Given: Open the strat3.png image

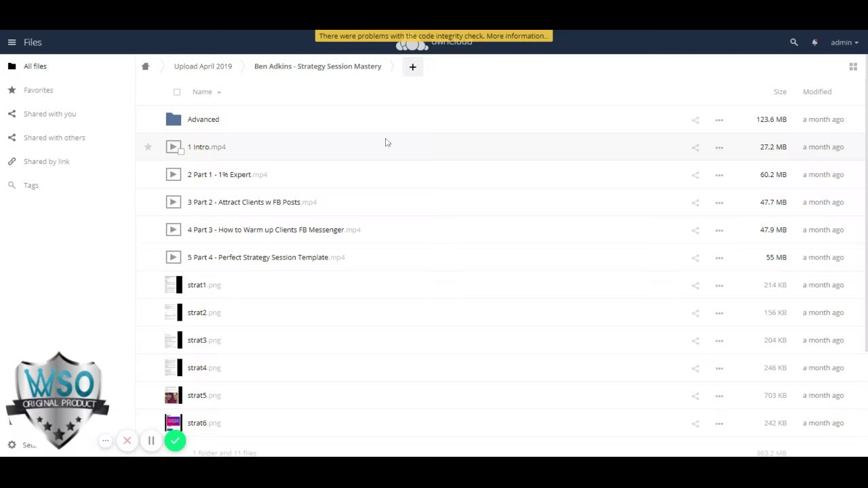Looking at the screenshot, I should pyautogui.click(x=204, y=340).
